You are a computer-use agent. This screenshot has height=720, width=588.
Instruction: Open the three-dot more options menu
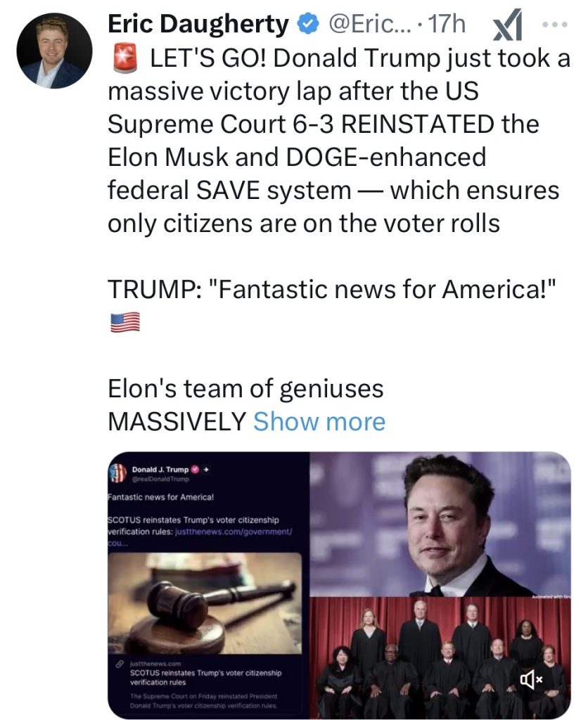(554, 25)
